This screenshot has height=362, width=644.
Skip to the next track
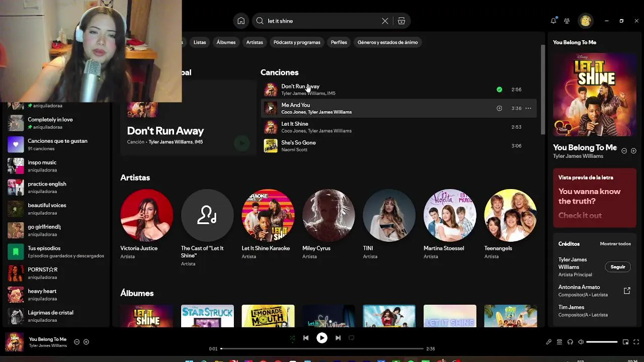(x=338, y=338)
